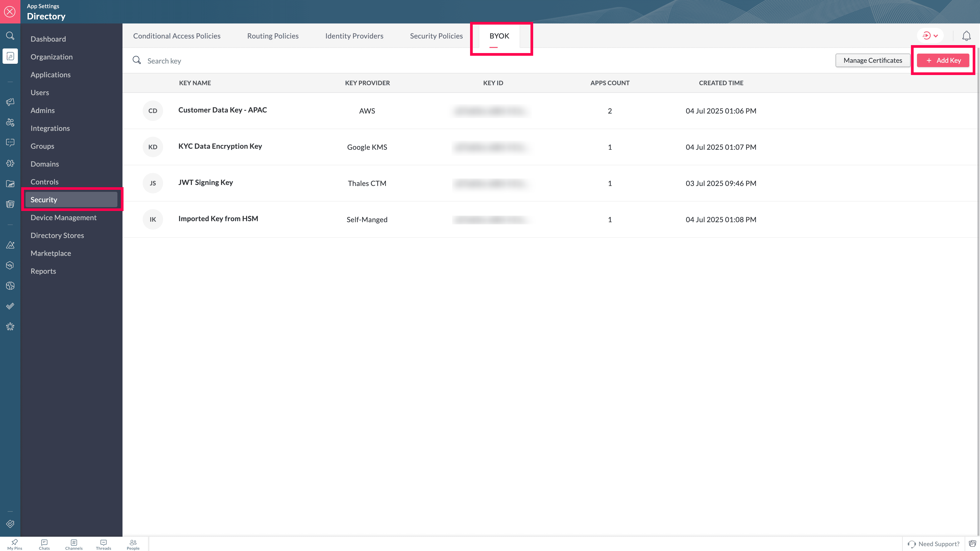This screenshot has width=980, height=551.
Task: Open People from bottom bar
Action: point(133,544)
